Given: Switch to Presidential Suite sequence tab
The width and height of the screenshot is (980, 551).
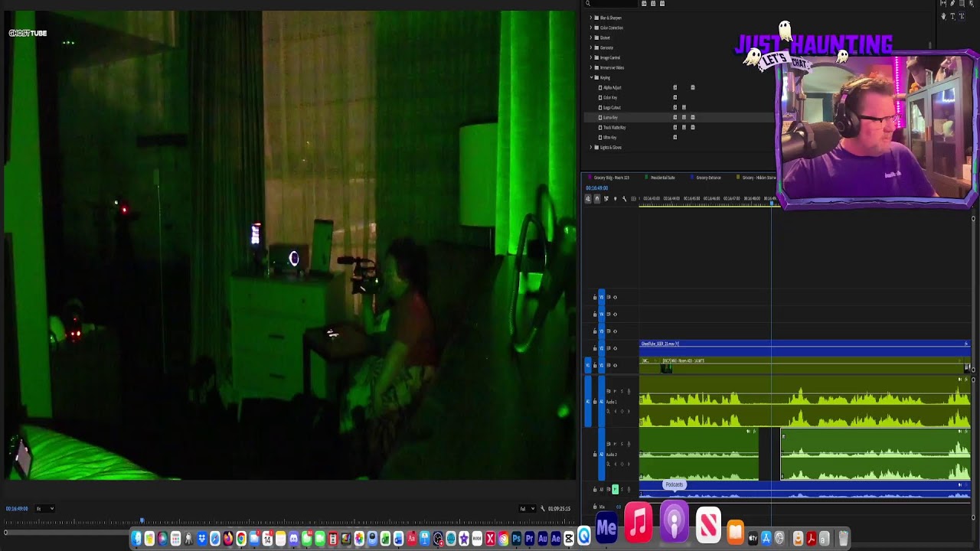Looking at the screenshot, I should tap(662, 178).
